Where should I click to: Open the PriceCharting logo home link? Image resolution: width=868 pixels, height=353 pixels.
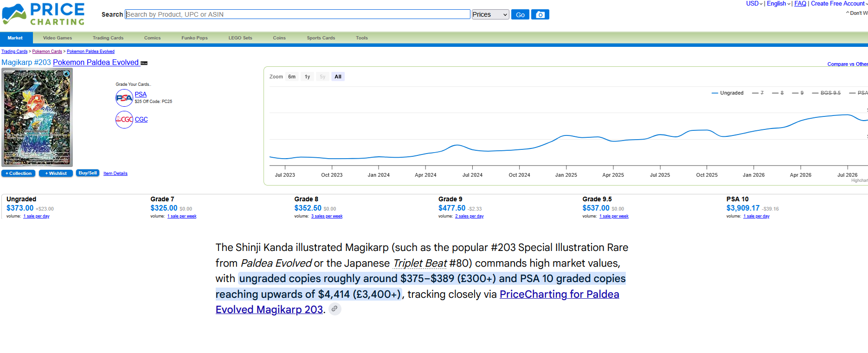44,14
